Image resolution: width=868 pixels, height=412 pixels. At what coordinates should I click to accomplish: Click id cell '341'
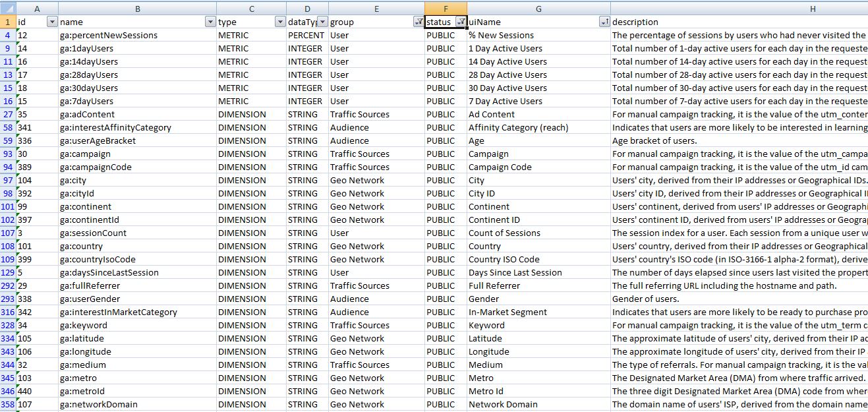(37, 127)
